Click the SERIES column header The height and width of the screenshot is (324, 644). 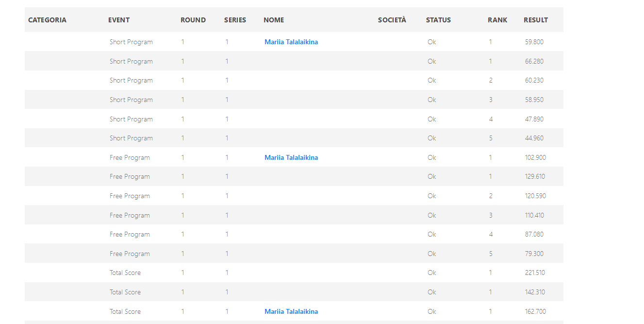[235, 20]
